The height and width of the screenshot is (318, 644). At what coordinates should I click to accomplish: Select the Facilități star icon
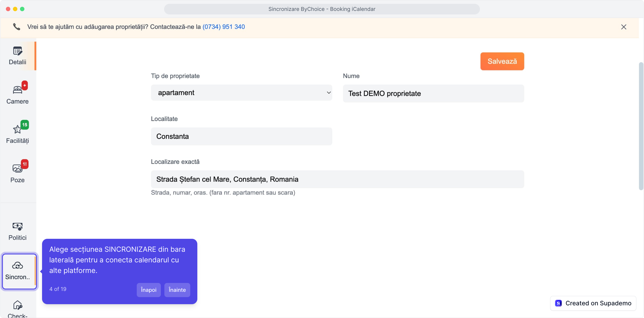coord(17,129)
